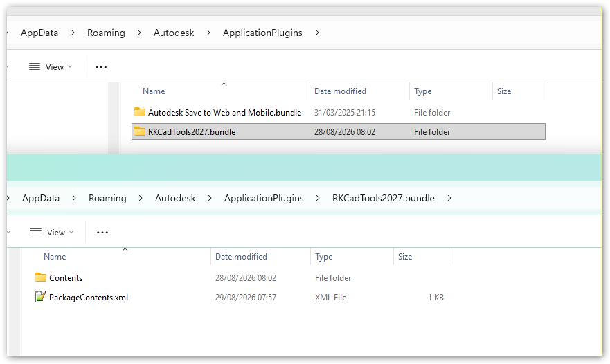Click date 31/03/2025 21:15 cell

345,113
